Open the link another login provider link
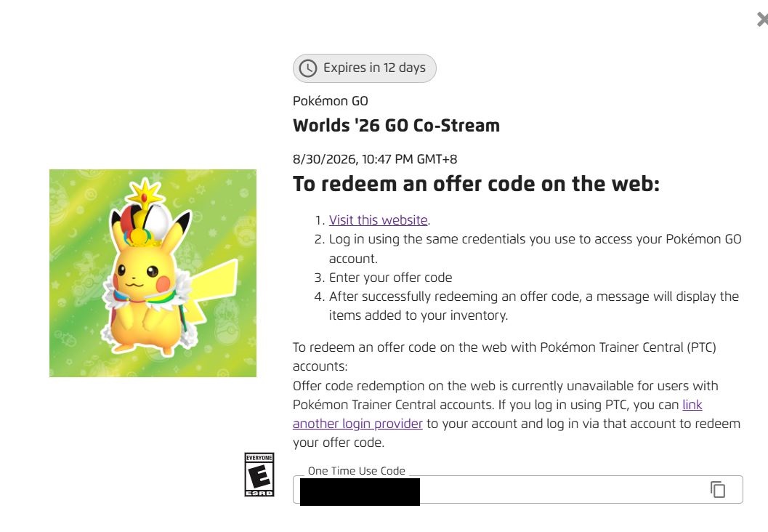Image resolution: width=768 pixels, height=532 pixels. (x=497, y=414)
